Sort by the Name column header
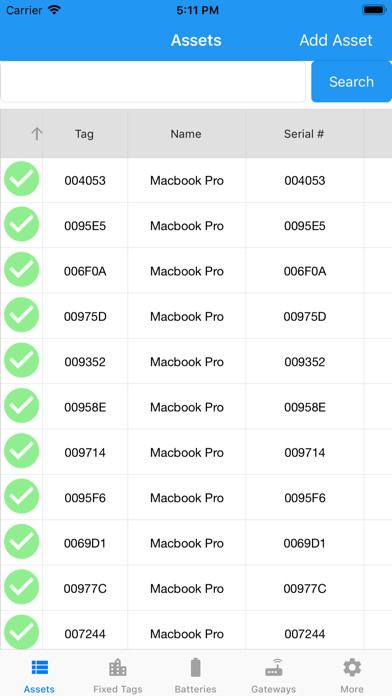This screenshot has width=392, height=696. [186, 134]
